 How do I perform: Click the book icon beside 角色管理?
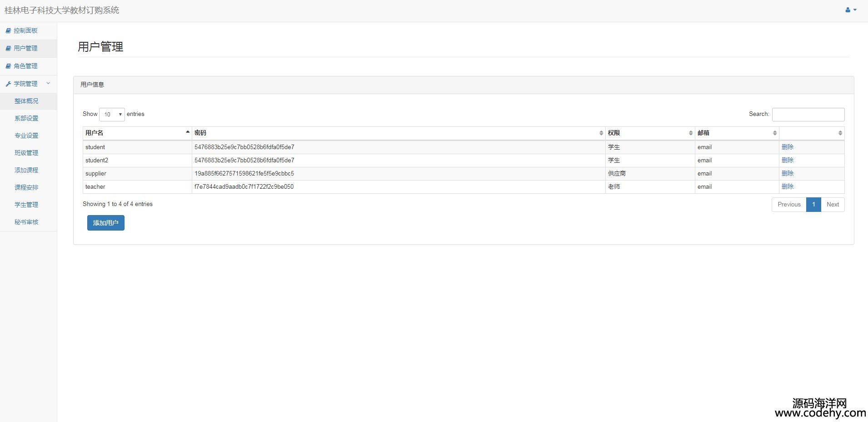point(8,66)
